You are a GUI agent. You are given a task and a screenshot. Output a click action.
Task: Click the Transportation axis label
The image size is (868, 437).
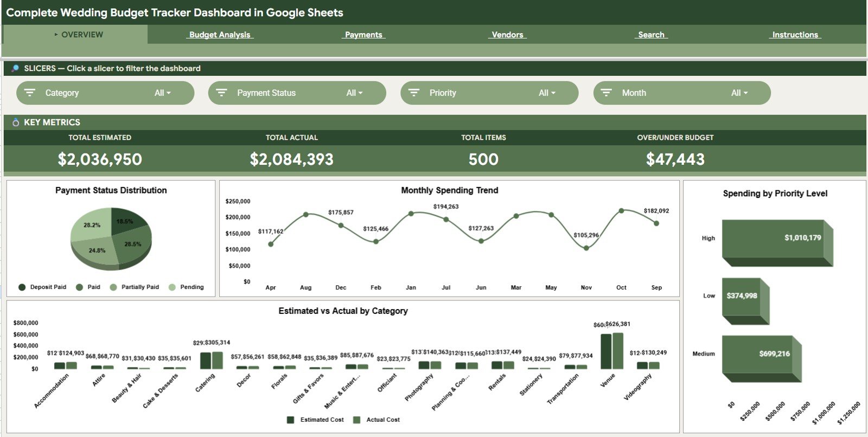[x=563, y=389]
